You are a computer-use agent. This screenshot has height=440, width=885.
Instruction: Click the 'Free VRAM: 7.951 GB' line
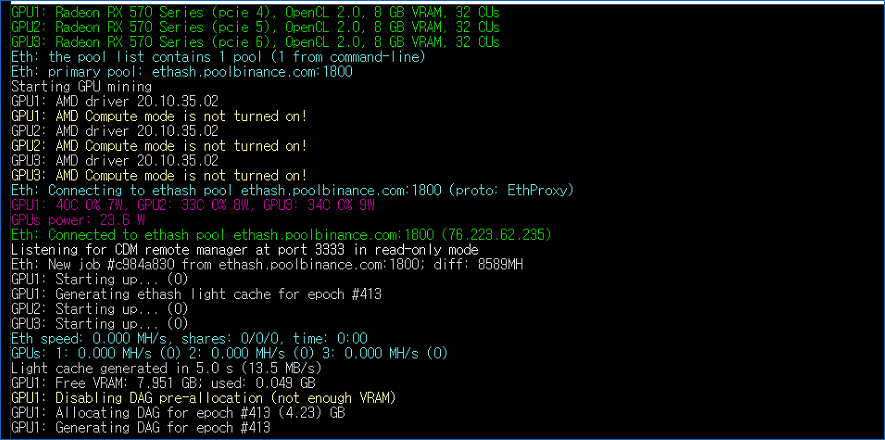coord(163,383)
